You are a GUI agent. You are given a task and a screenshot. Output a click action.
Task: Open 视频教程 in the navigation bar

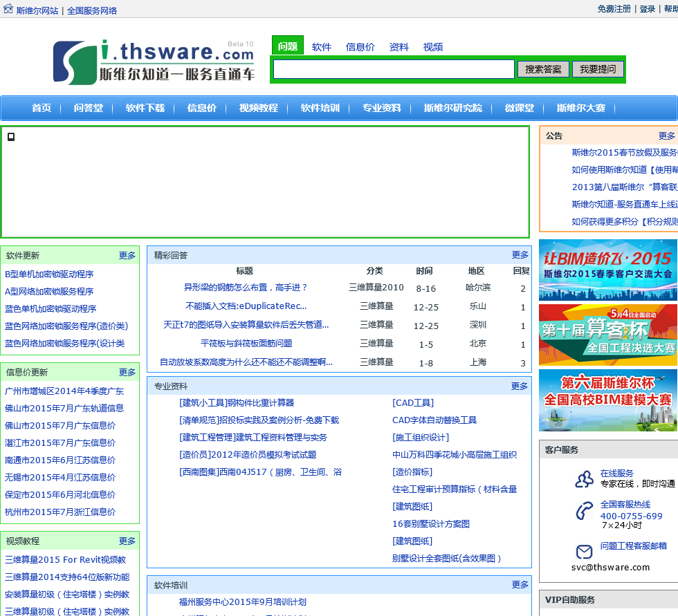(x=259, y=108)
